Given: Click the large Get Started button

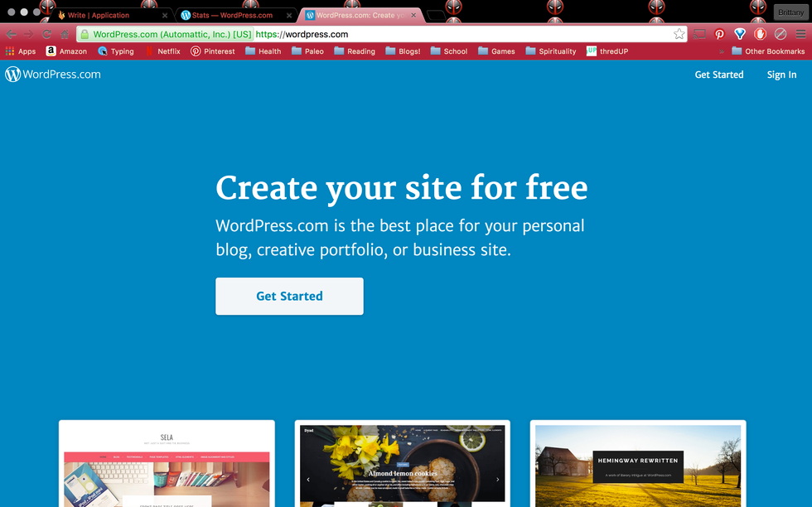Looking at the screenshot, I should (x=289, y=297).
